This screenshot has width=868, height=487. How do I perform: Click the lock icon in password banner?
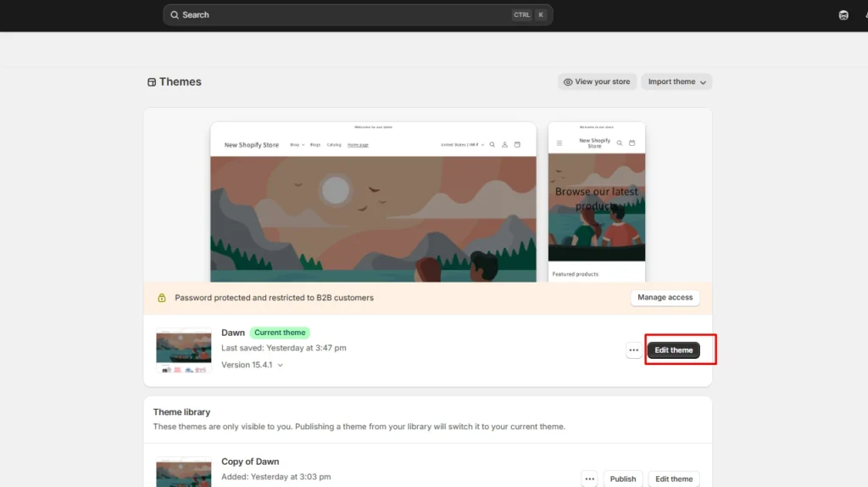tap(162, 298)
